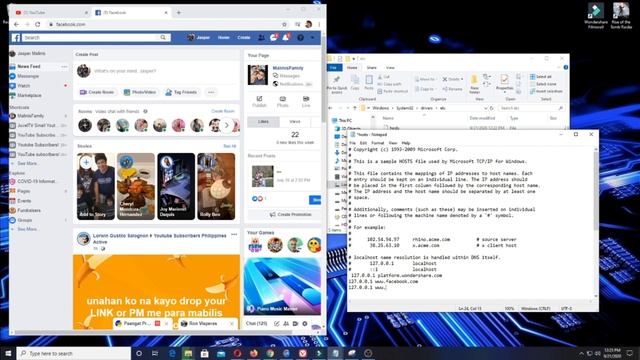Open Friend Requests icon in Facebook header
This screenshot has width=640, height=360.
pos(261,38)
